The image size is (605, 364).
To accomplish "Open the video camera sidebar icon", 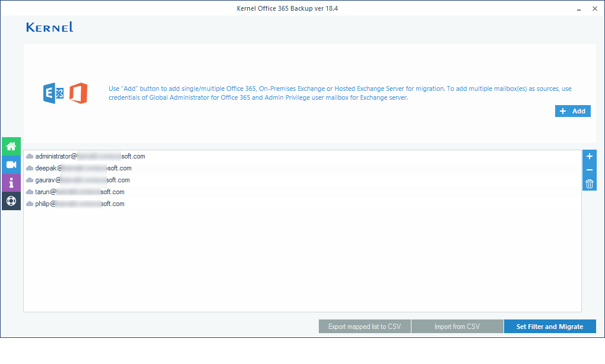I will tap(11, 165).
